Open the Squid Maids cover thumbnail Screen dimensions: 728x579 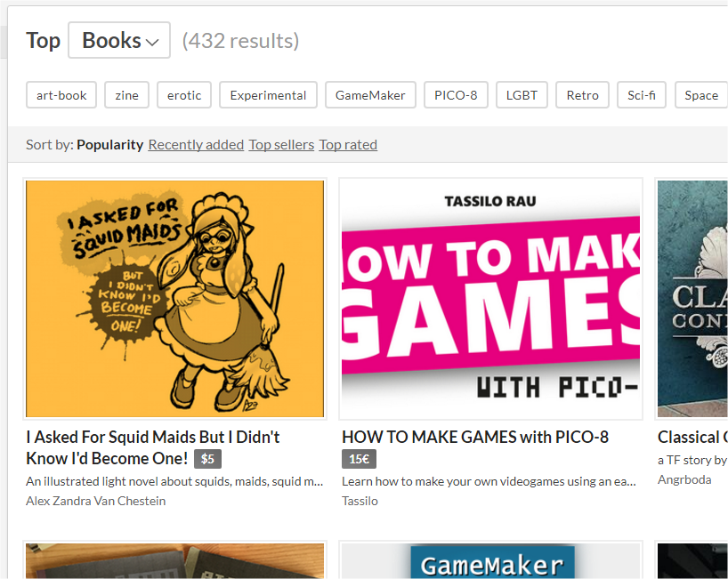coord(175,299)
